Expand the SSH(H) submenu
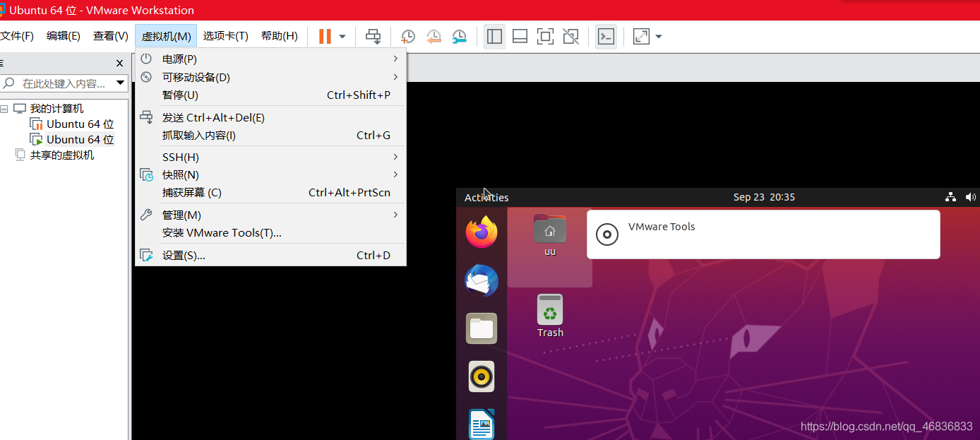The height and width of the screenshot is (440, 980). coord(270,157)
